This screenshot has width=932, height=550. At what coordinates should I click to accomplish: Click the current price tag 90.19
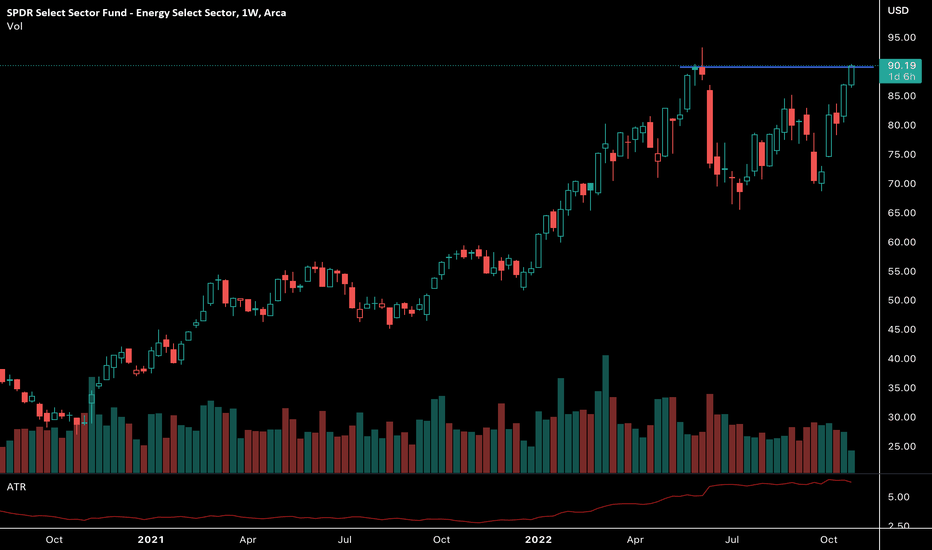[901, 71]
